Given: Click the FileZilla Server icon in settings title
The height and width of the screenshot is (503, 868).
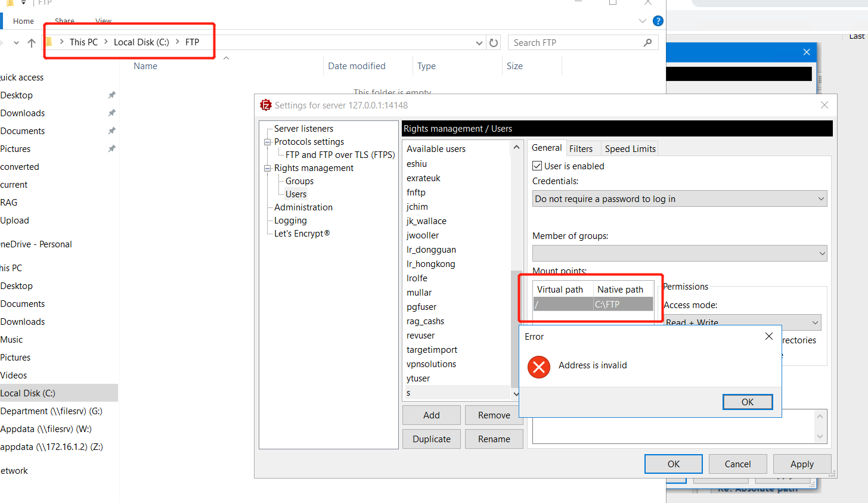Looking at the screenshot, I should coord(266,105).
